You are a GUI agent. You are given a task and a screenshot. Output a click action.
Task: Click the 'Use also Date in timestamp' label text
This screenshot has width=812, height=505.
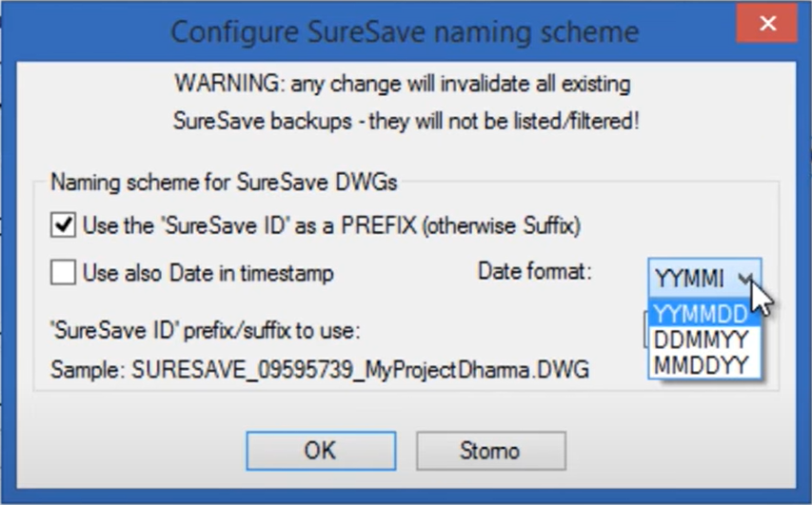(x=208, y=274)
